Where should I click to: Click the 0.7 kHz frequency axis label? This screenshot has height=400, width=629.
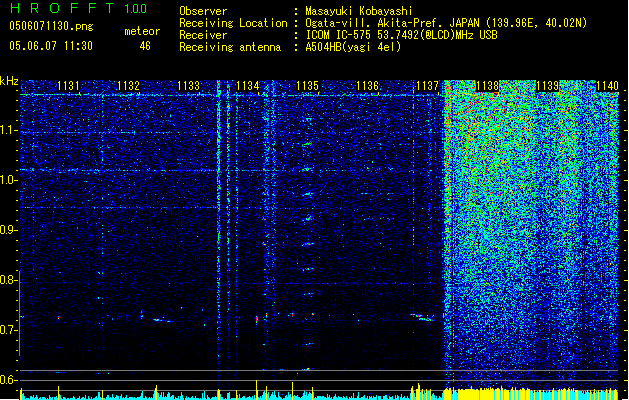tap(9, 330)
